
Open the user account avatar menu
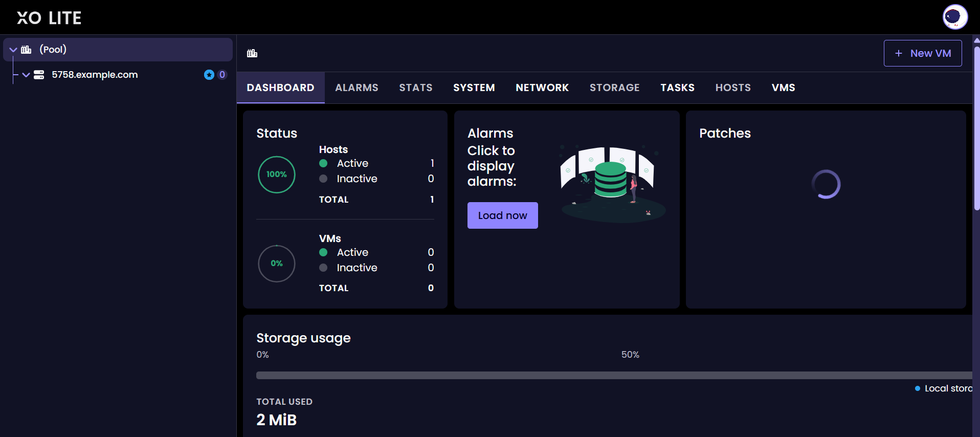point(954,17)
